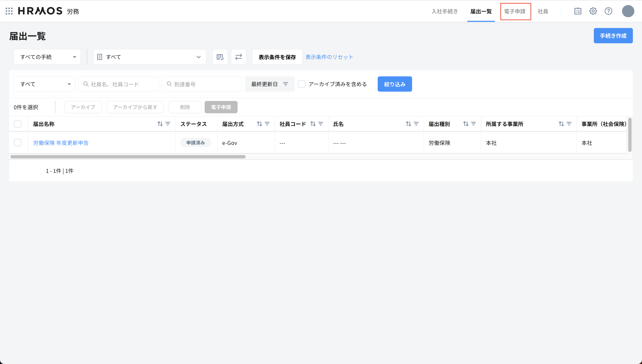The height and width of the screenshot is (364, 642).
Task: Click the column display selection icon
Action: pos(220,57)
